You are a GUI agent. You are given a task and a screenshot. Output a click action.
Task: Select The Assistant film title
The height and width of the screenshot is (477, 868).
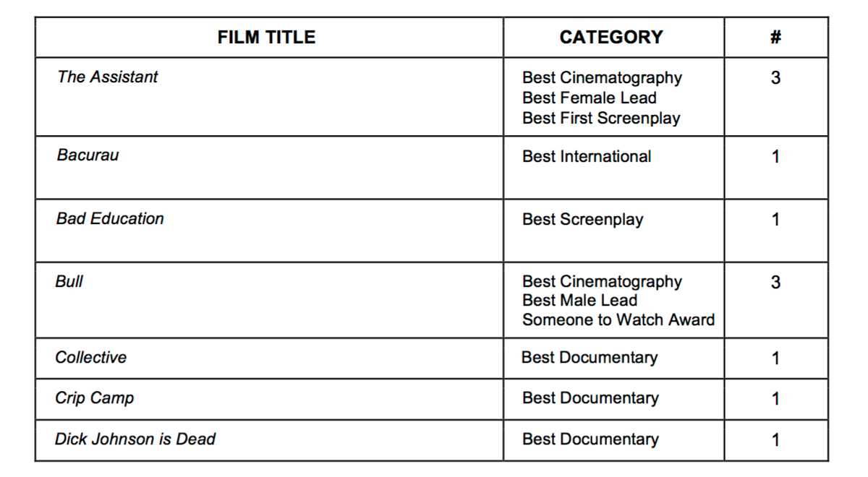pos(108,77)
